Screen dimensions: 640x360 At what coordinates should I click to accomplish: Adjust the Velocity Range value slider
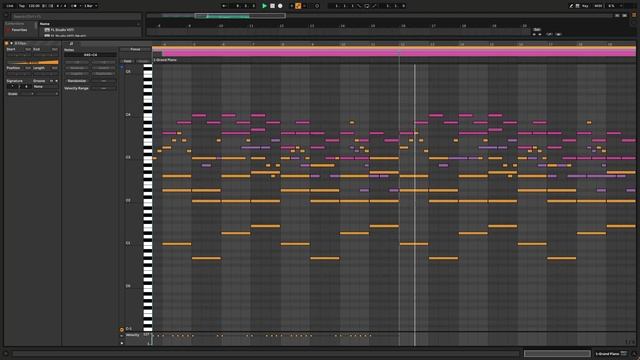[103, 88]
